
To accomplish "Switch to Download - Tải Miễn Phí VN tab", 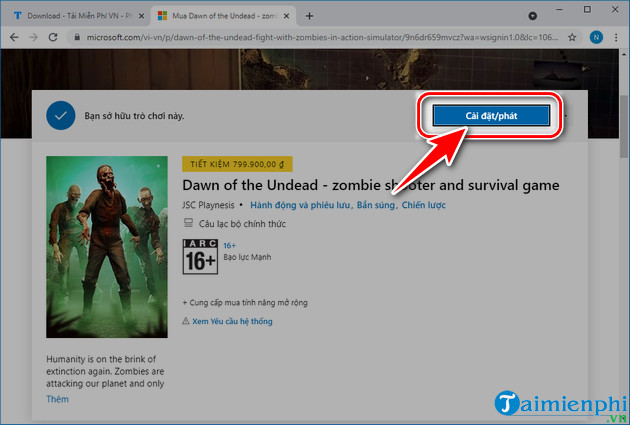I will coord(74,16).
